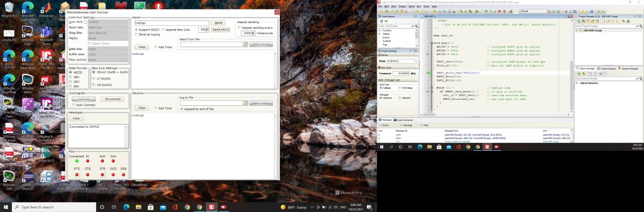Open the Visual GLCD desktop shortcut
This screenshot has width=644, height=212.
46,153
